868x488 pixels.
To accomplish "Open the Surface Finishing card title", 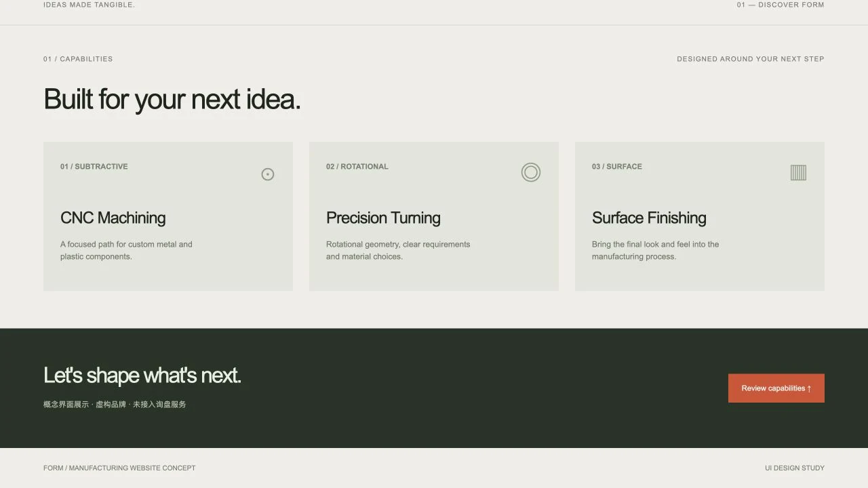I will (x=649, y=218).
